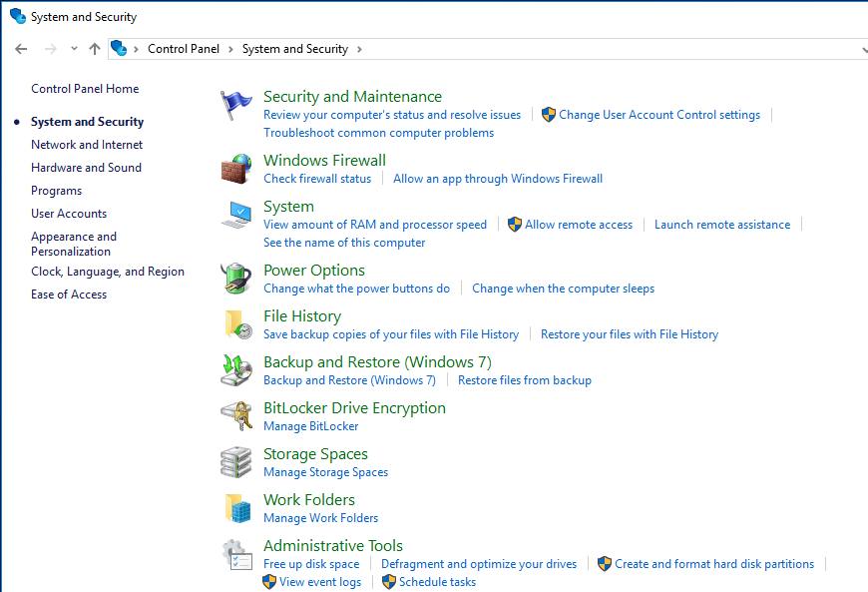Click Change when the computer sleeps

563,289
